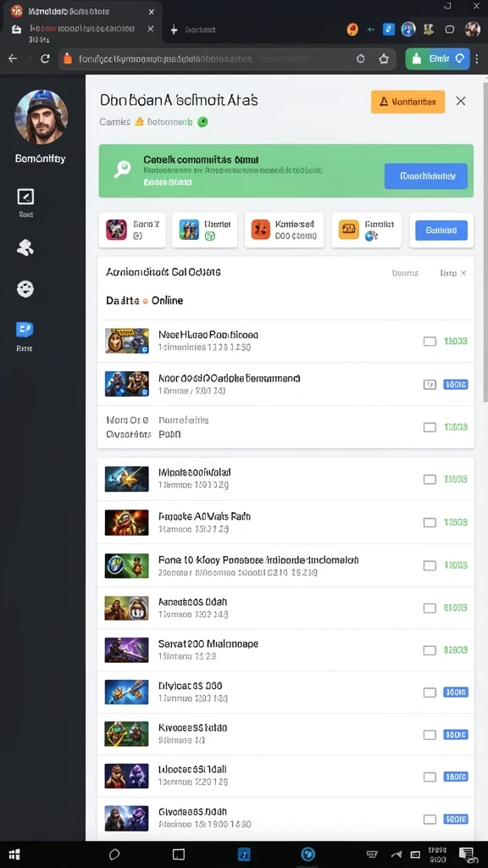Tick the checkbox in the "A0Vats Rafn" row
Viewport: 488px width, 868px height.
point(430,522)
